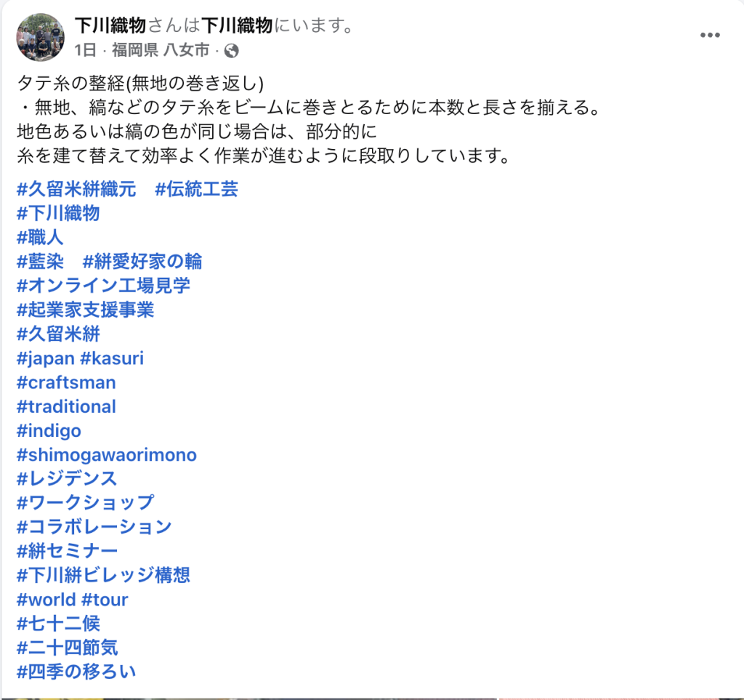Open the 下川織物 author name link
Viewport: 744px width, 700px height.
tap(110, 25)
